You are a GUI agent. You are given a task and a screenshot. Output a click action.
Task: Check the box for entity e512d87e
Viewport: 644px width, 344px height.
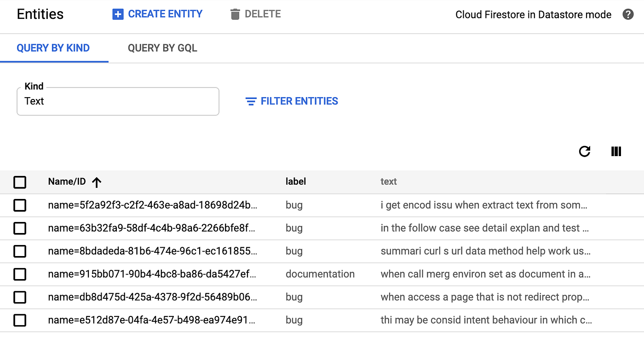click(20, 321)
